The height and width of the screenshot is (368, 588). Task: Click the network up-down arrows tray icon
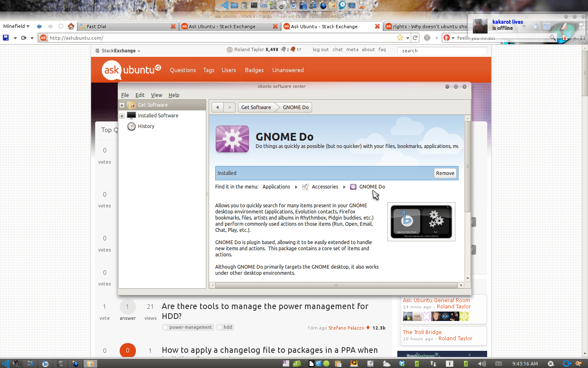tap(433, 364)
